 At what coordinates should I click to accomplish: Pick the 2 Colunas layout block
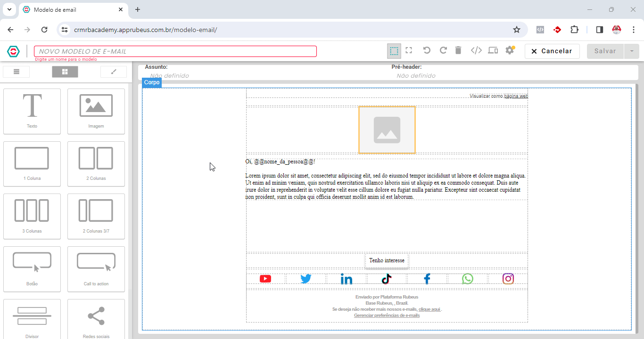(96, 164)
